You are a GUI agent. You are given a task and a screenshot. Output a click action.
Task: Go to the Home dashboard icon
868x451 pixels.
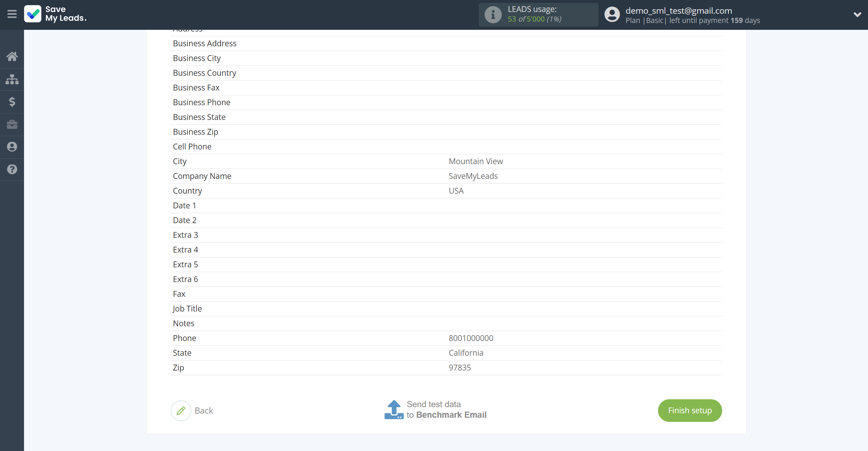(x=12, y=57)
